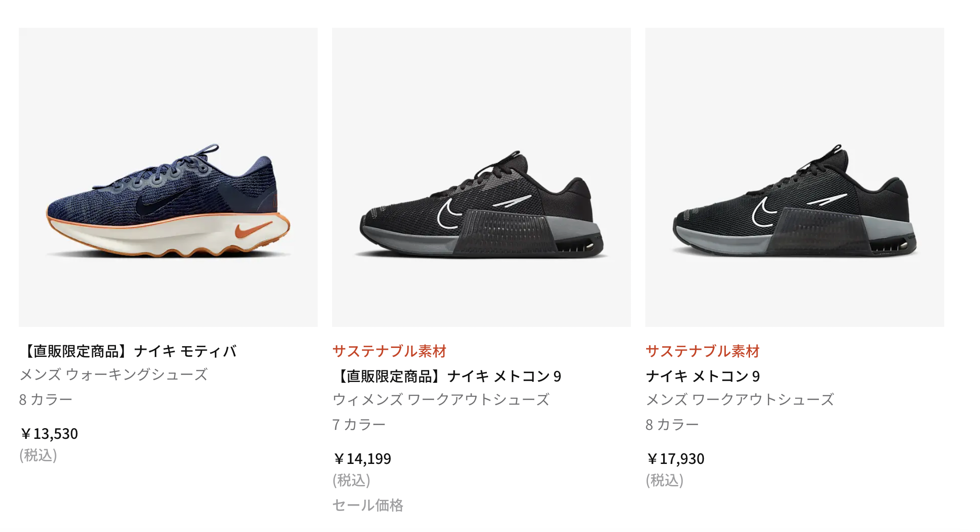Click the ¥17,930 price
Viewport: 980px width, 532px height.
coord(675,459)
